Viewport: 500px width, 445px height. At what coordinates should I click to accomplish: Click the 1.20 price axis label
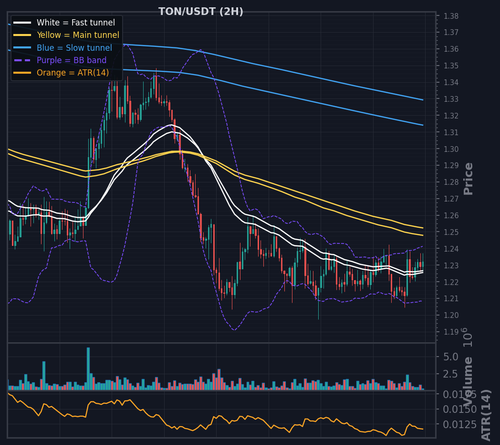coord(451,315)
